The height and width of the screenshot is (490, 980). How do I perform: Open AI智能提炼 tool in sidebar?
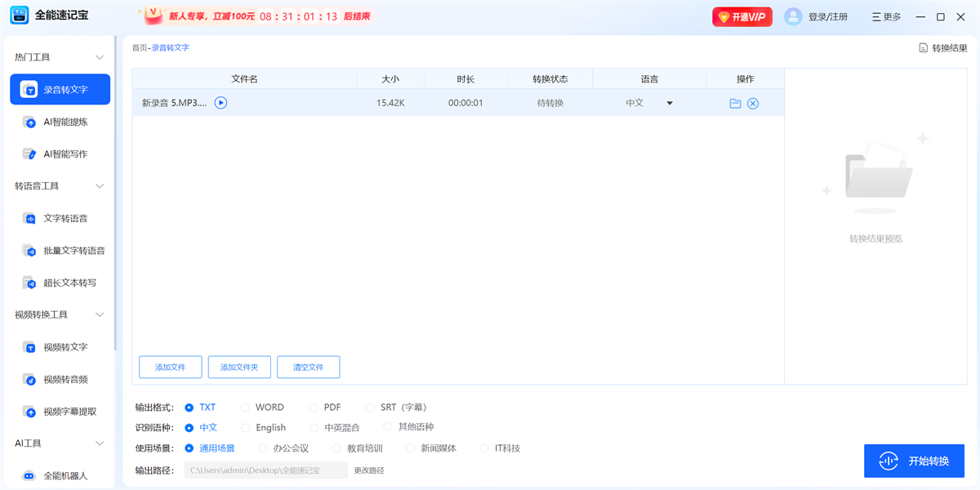(x=65, y=122)
